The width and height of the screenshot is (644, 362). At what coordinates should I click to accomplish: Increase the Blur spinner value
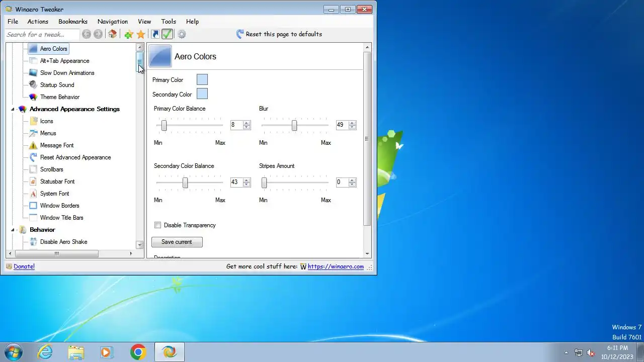(x=352, y=123)
